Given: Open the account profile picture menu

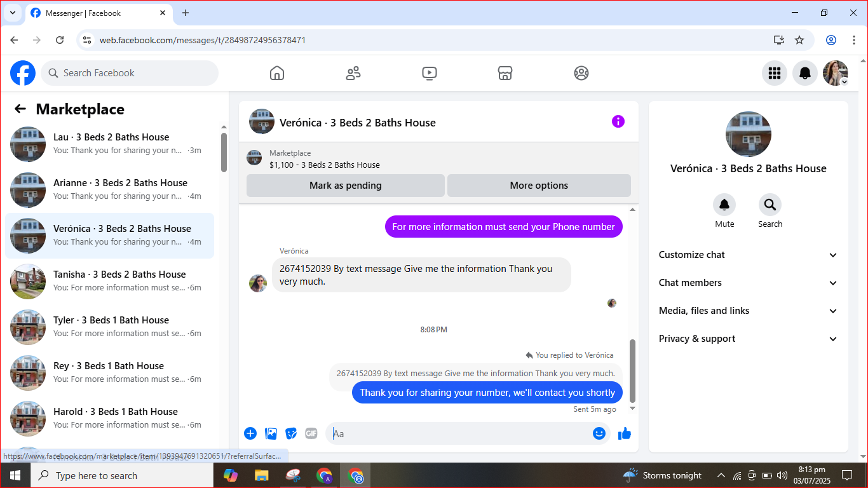Looking at the screenshot, I should tap(836, 73).
